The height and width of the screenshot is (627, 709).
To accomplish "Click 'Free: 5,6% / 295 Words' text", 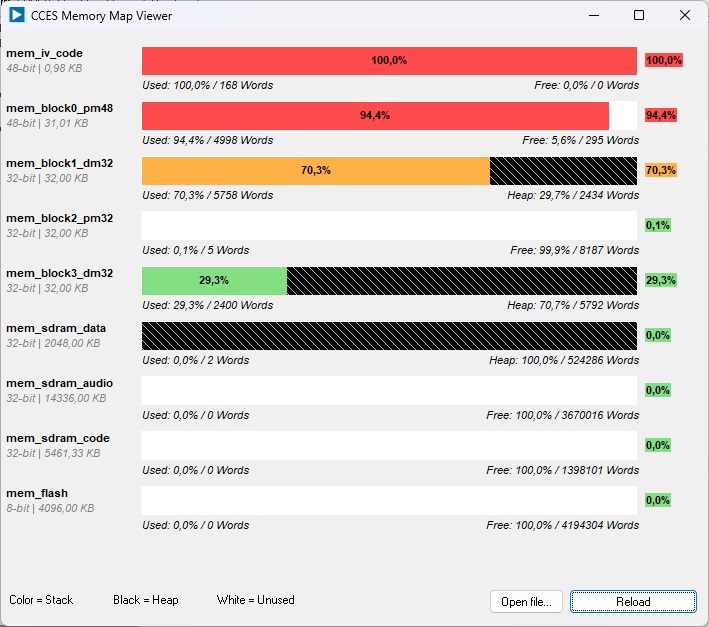I will (581, 141).
